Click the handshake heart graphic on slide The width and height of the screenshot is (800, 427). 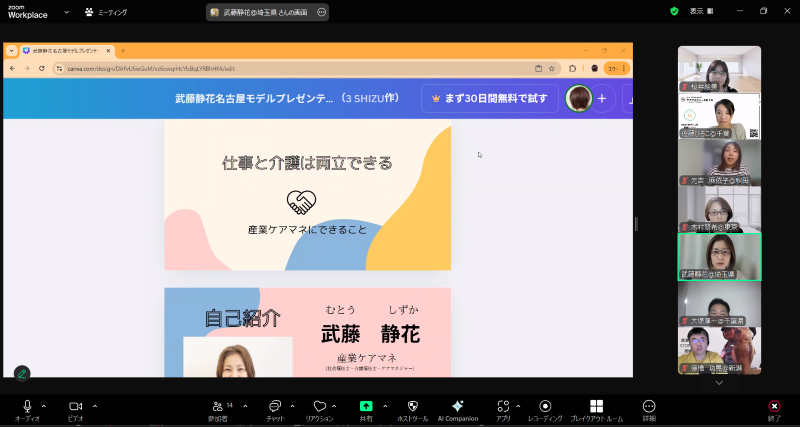click(x=302, y=202)
